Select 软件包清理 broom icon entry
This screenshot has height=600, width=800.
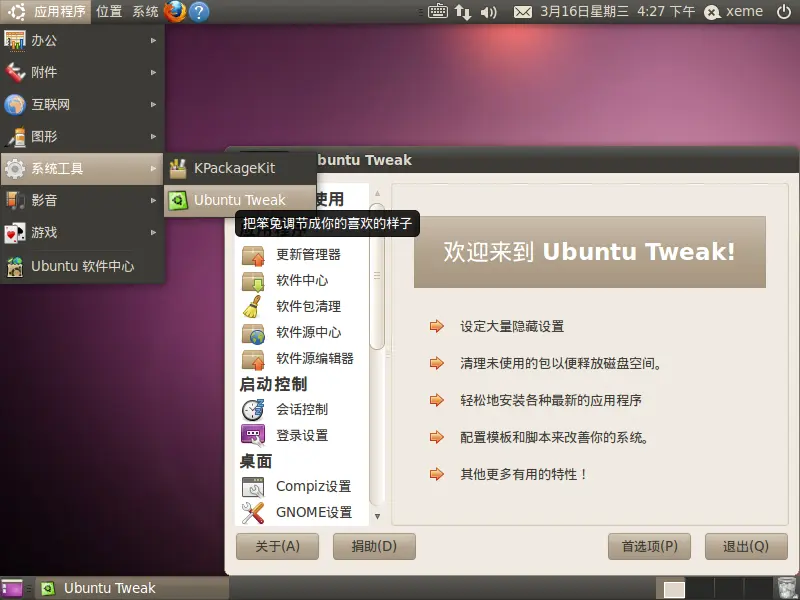301,307
